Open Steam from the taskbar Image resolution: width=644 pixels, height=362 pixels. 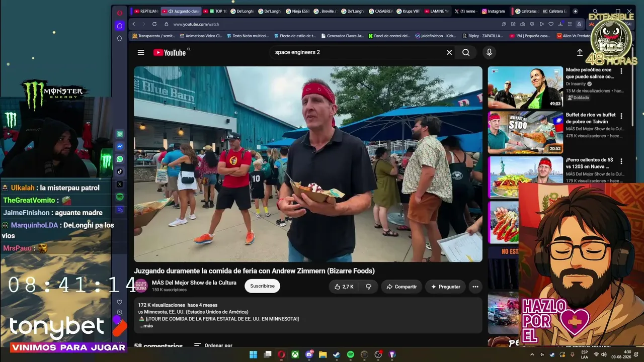(336, 354)
